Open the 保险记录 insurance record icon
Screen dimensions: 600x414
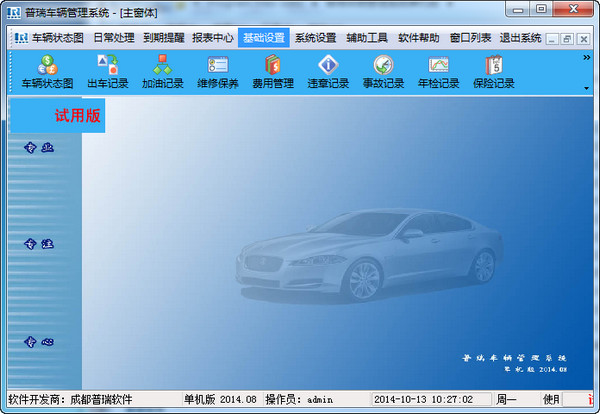tap(493, 72)
